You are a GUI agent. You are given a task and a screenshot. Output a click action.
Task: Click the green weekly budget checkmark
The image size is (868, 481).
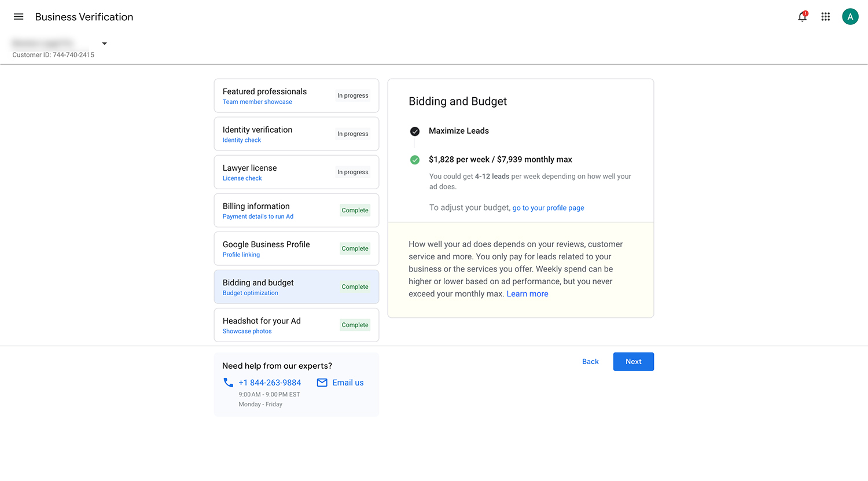point(415,160)
